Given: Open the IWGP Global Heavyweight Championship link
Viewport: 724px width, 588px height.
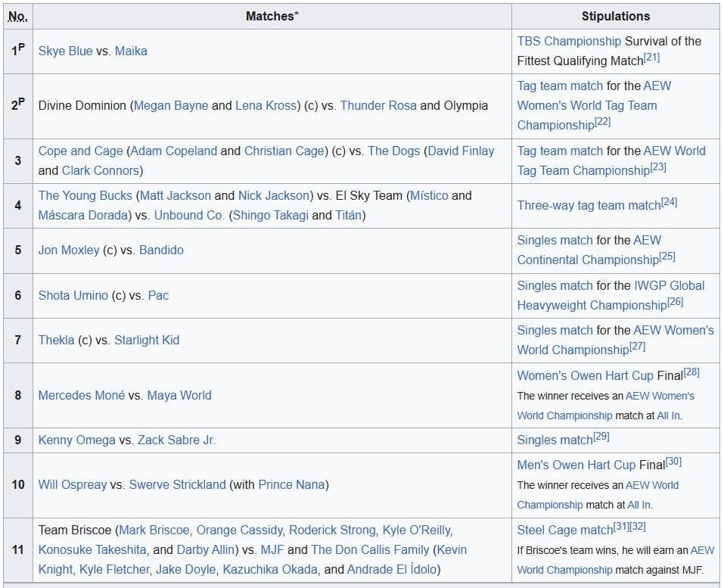Looking at the screenshot, I should point(611,296).
